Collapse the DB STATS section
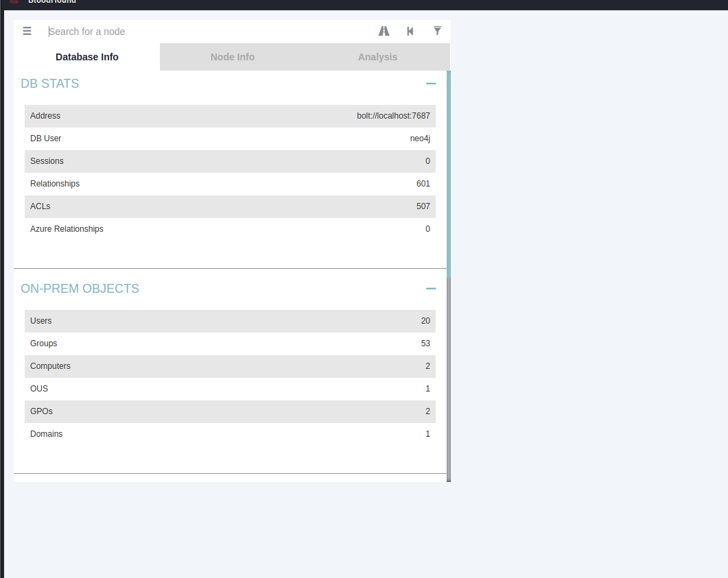Screen dimensions: 728x578 [431, 84]
